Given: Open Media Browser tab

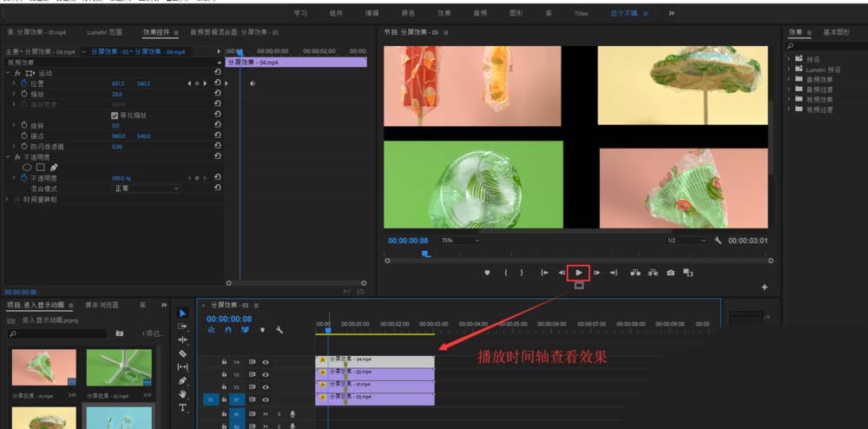Looking at the screenshot, I should pyautogui.click(x=102, y=305).
